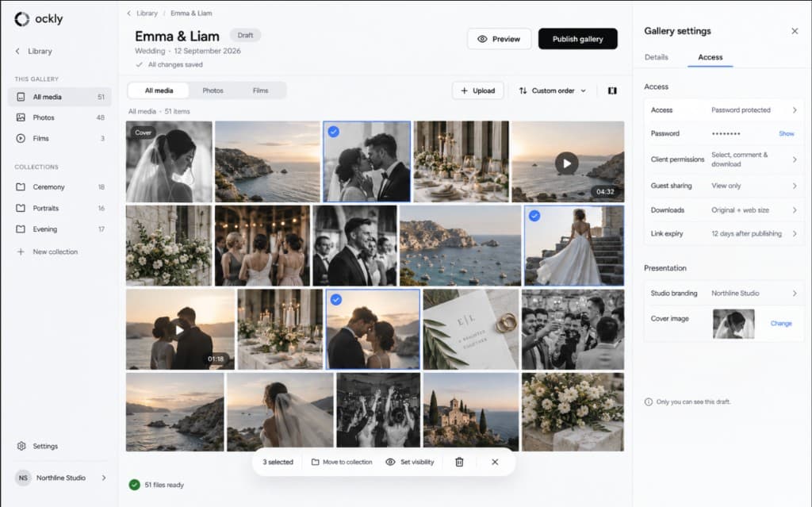812x507 pixels.
Task: Click cover image thumbnail in settings
Action: (x=733, y=324)
